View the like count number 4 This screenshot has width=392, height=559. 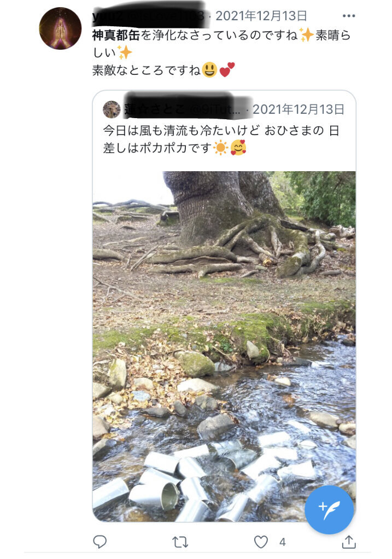[282, 542]
